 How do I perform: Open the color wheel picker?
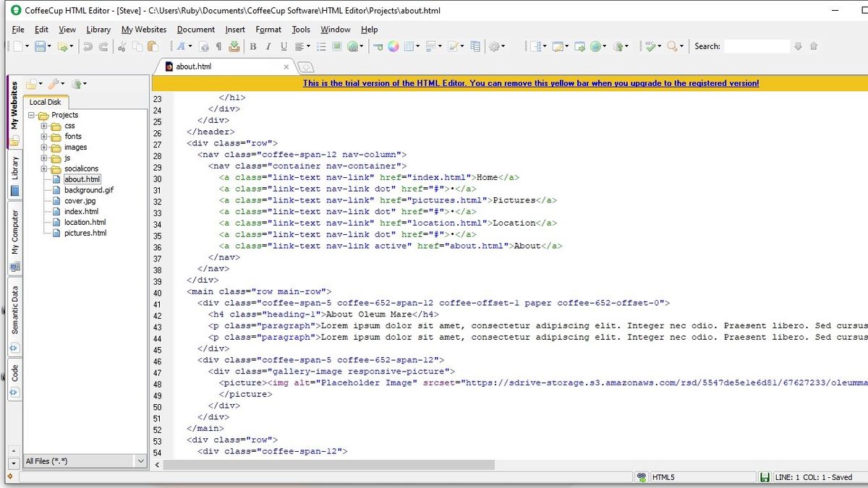tap(393, 46)
